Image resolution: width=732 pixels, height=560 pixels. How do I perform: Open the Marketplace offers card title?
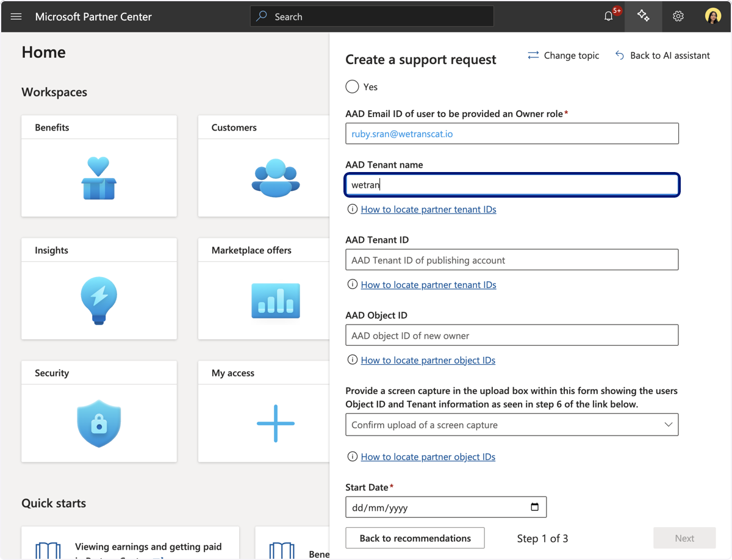point(251,250)
